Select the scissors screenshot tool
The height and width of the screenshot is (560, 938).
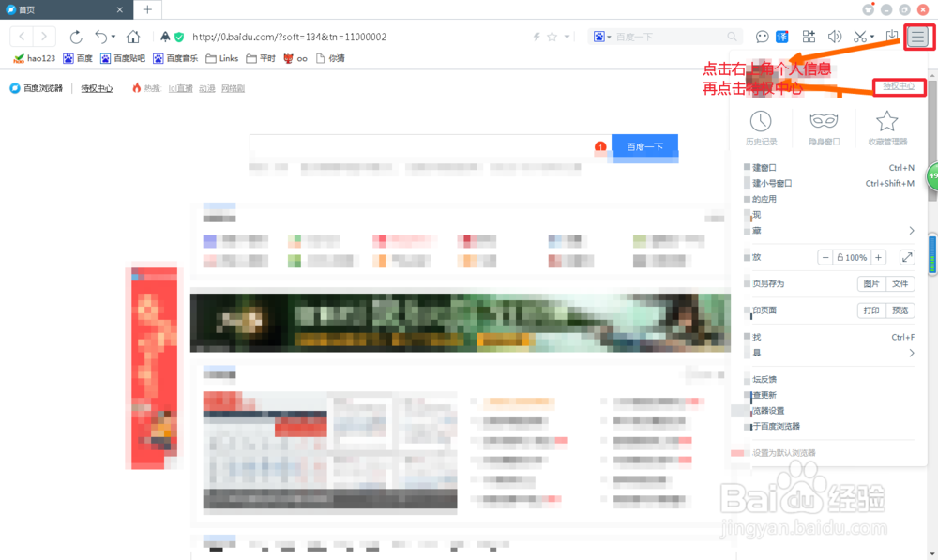[x=858, y=38]
